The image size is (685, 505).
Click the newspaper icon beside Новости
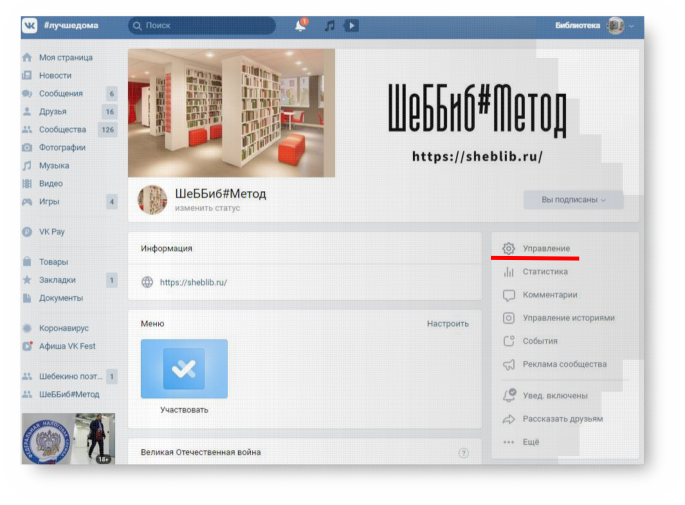tap(27, 76)
